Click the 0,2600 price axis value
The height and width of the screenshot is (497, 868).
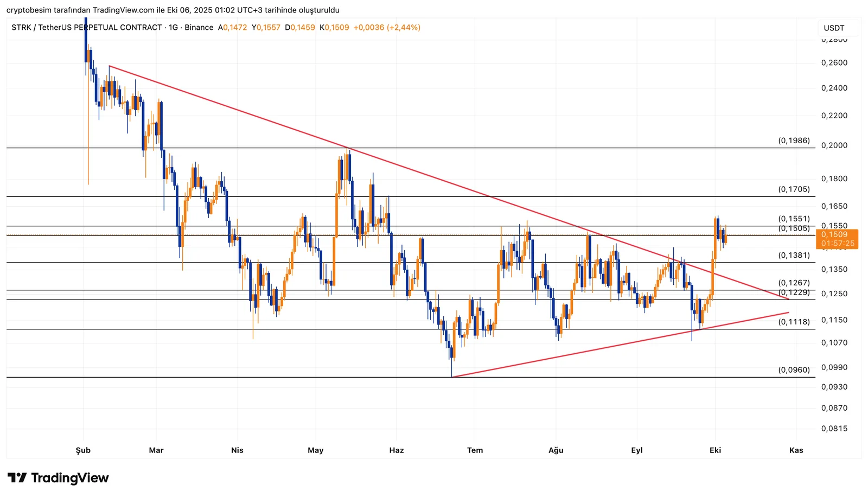tap(834, 63)
